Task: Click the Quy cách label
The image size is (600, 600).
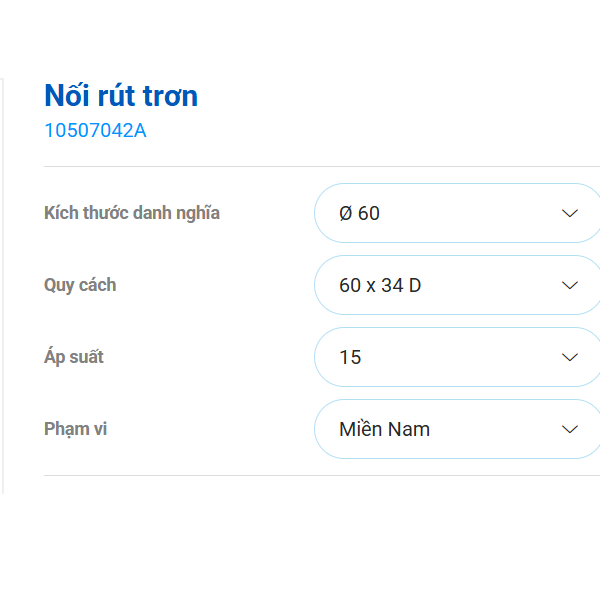Action: pyautogui.click(x=80, y=285)
